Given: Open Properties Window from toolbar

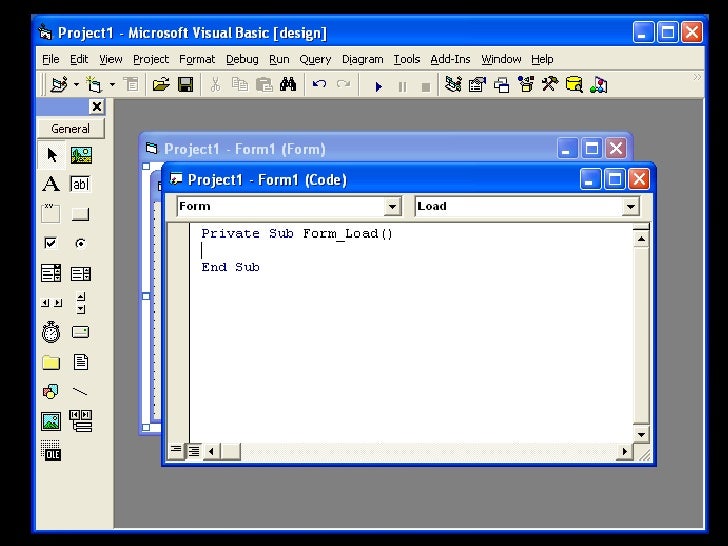Looking at the screenshot, I should coord(477,85).
